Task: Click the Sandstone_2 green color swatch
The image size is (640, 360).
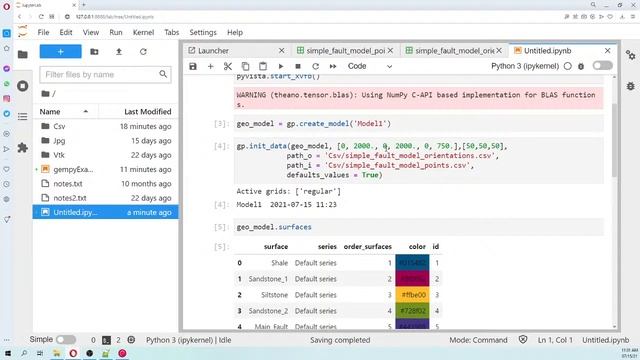Action: [412, 311]
